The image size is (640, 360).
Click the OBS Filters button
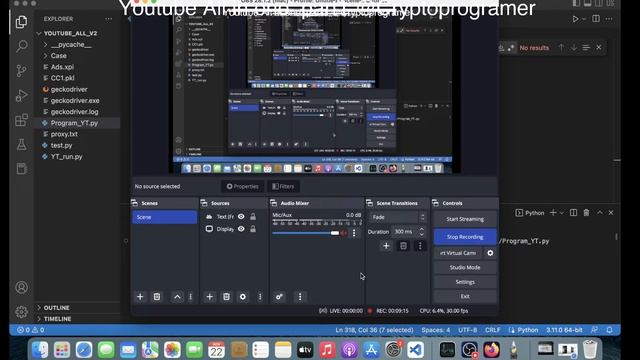283,187
